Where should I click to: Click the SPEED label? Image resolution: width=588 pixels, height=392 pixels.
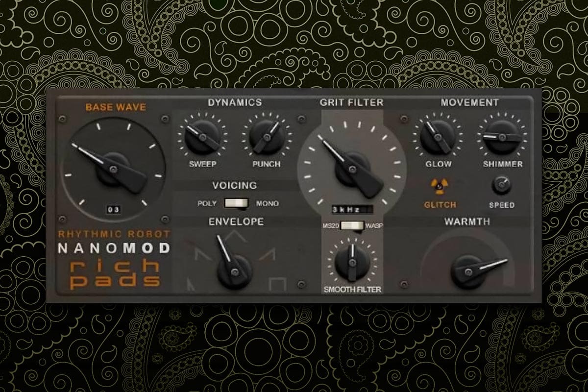(x=502, y=205)
